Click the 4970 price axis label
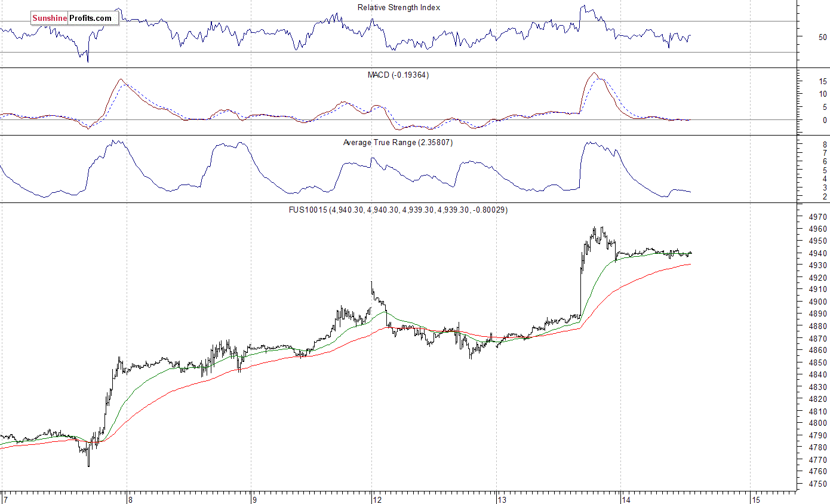Viewport: 830px width, 504px height. coord(819,217)
